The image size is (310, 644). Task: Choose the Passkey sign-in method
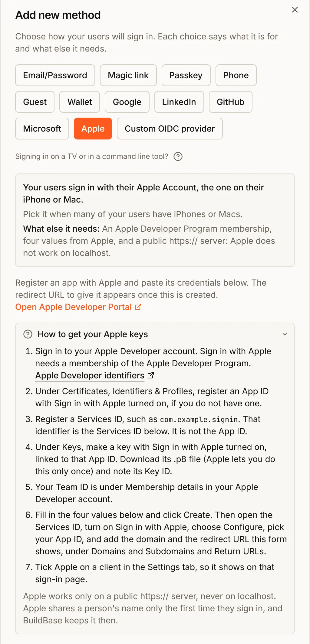tap(186, 75)
